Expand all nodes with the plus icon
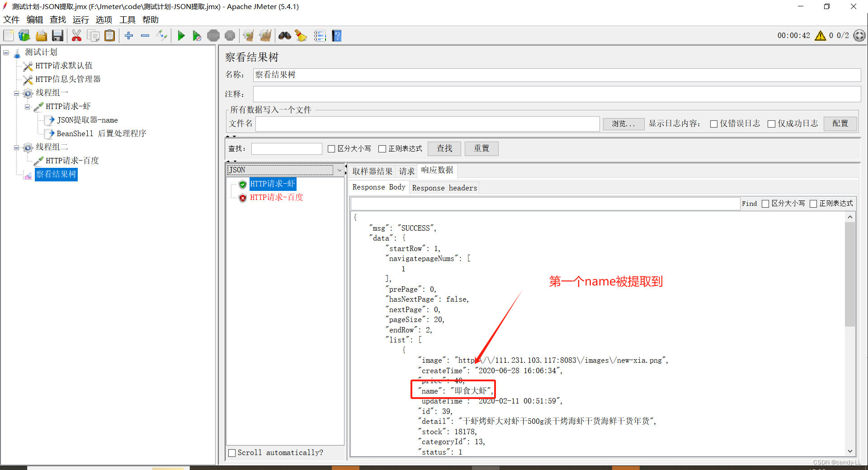The image size is (868, 470). point(128,35)
